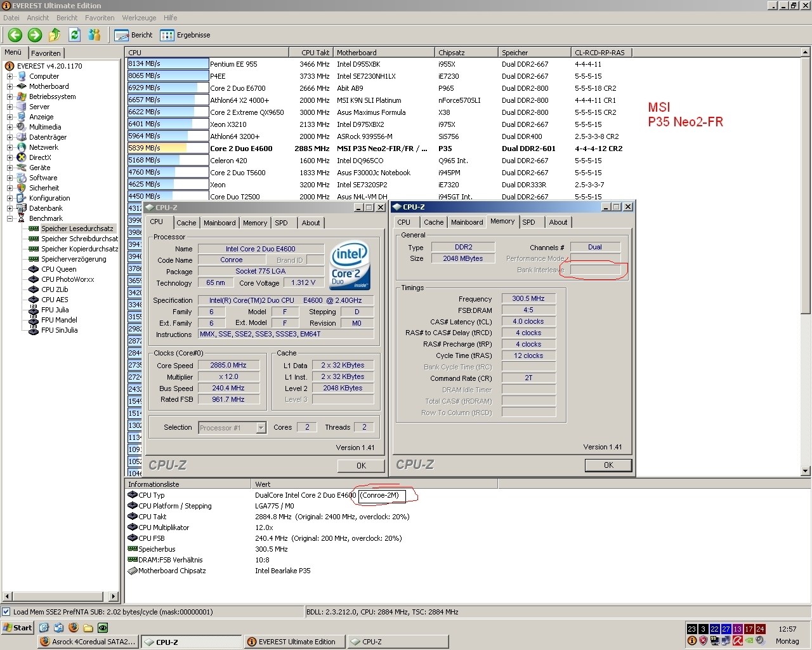Click the two-people users toolbar icon

coord(95,35)
